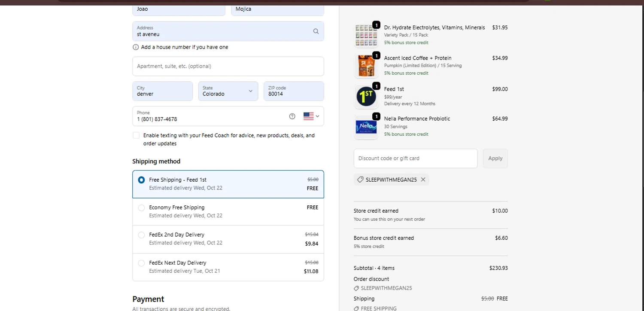
Task: Click the Ascent Iced Coffee + Protein name
Action: 418,58
